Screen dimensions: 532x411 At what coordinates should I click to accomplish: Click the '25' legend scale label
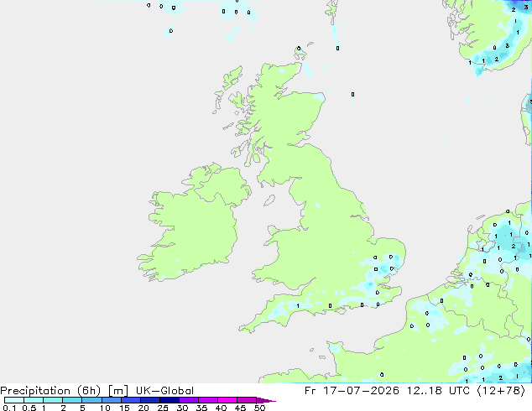tap(163, 408)
